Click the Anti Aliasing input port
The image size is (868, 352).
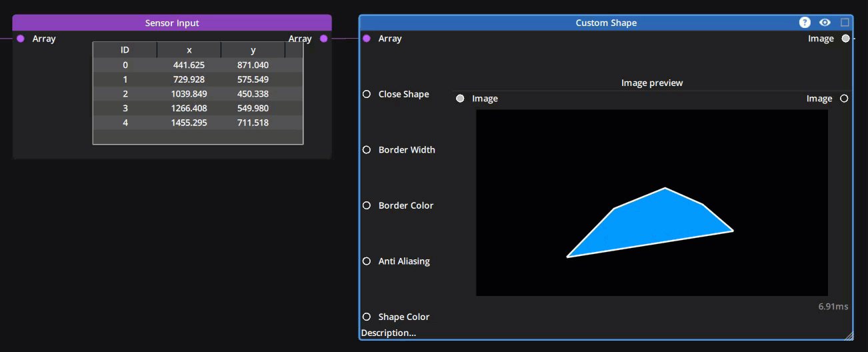click(x=367, y=261)
